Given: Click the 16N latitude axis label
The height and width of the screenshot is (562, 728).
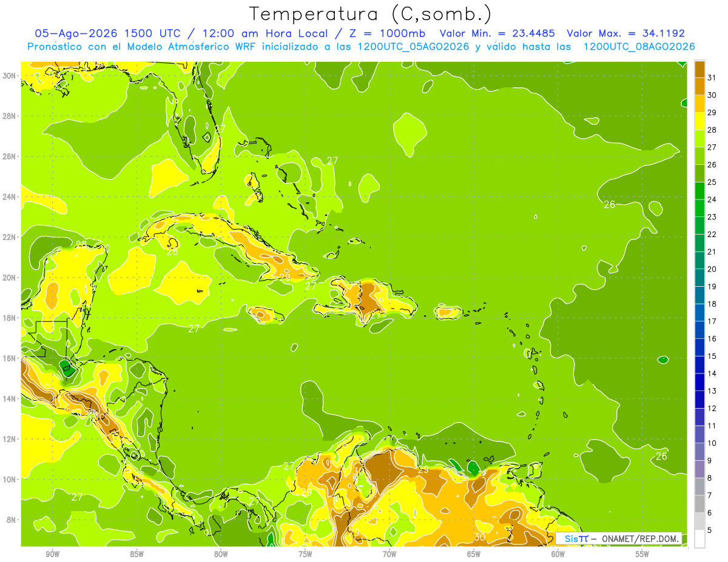Looking at the screenshot, I should [x=10, y=358].
